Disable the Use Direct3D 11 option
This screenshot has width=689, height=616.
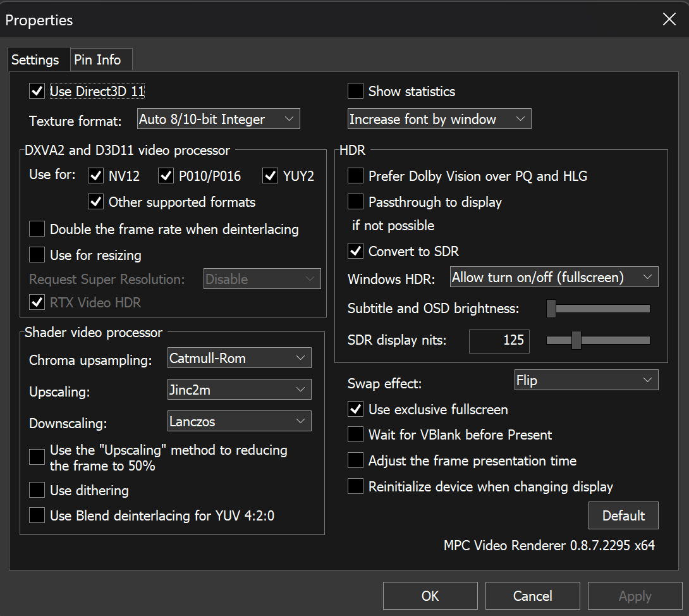pos(37,90)
